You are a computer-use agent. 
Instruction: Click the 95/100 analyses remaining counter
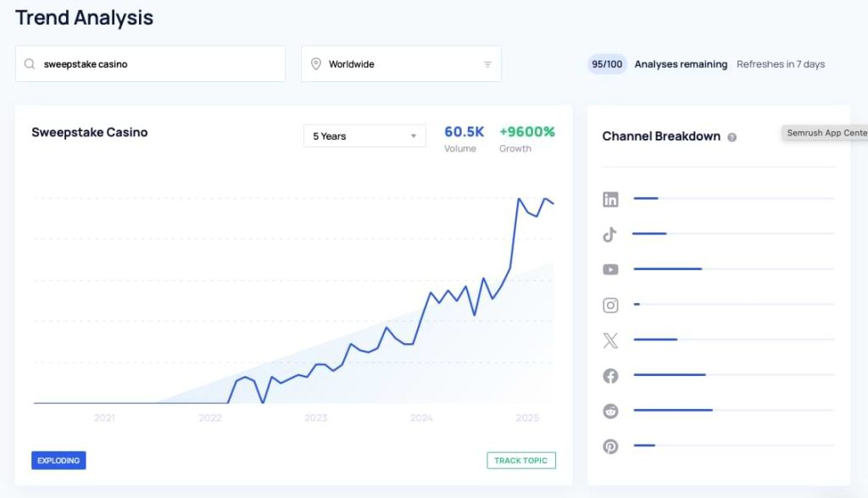point(607,64)
